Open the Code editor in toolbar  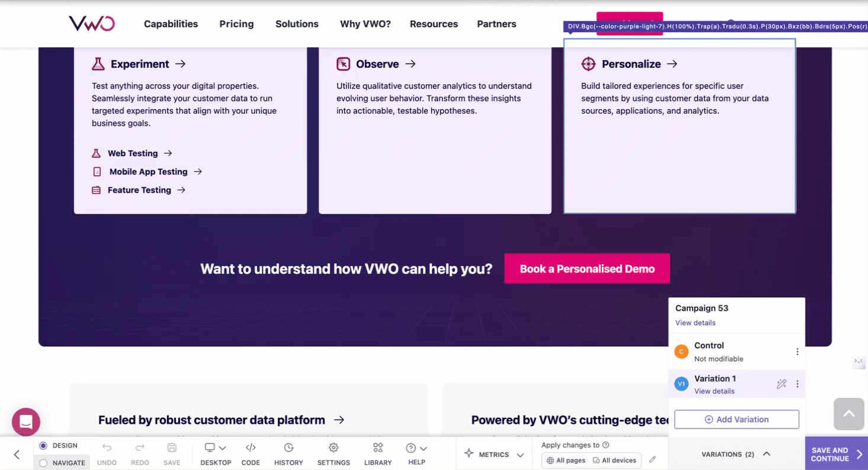(x=250, y=453)
